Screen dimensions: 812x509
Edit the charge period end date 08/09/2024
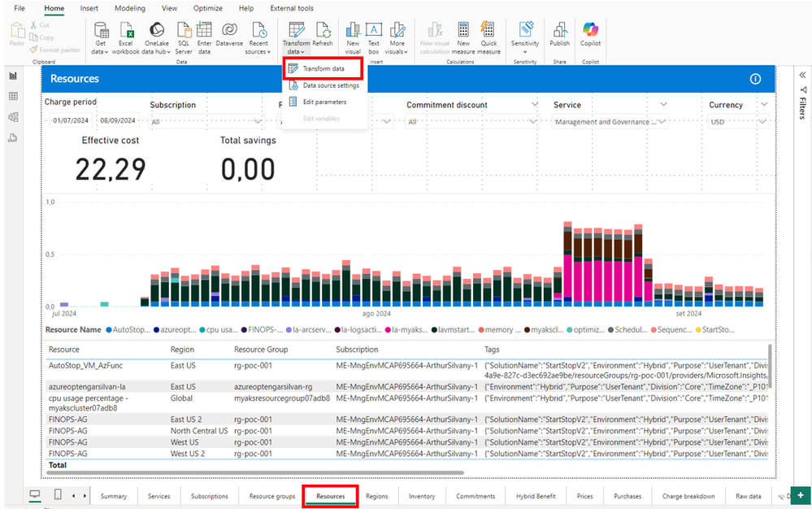[118, 120]
